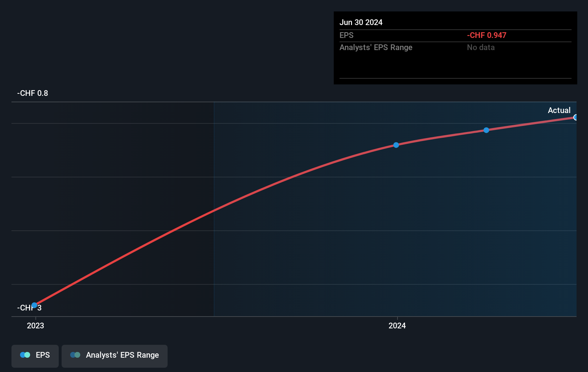Image resolution: width=588 pixels, height=372 pixels.
Task: Toggle the EPS series visibility
Action: (x=35, y=356)
